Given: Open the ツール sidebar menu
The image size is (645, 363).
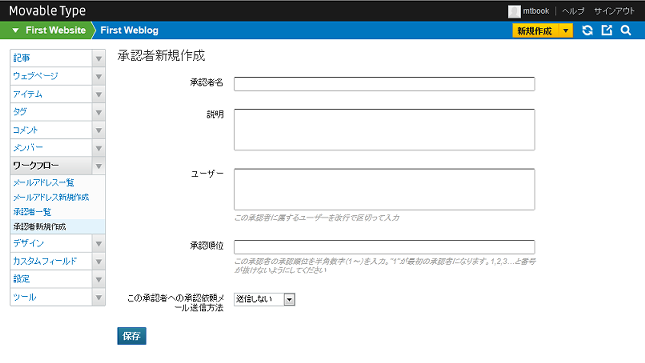Looking at the screenshot, I should pos(51,297).
